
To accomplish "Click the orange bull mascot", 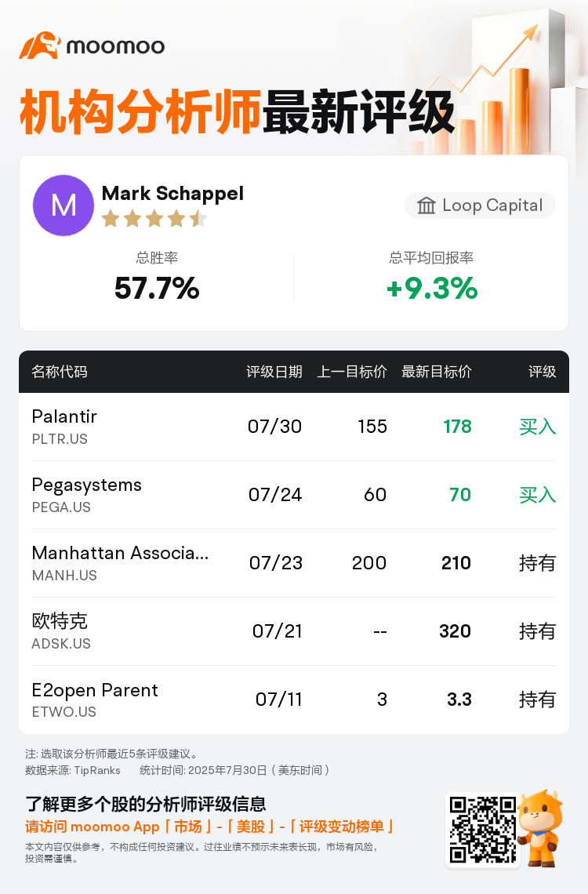I will [x=539, y=828].
